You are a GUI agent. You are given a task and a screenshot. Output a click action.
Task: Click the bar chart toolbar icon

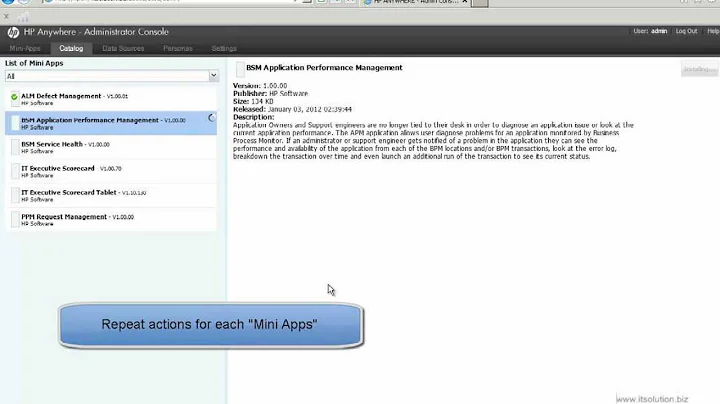23,17
